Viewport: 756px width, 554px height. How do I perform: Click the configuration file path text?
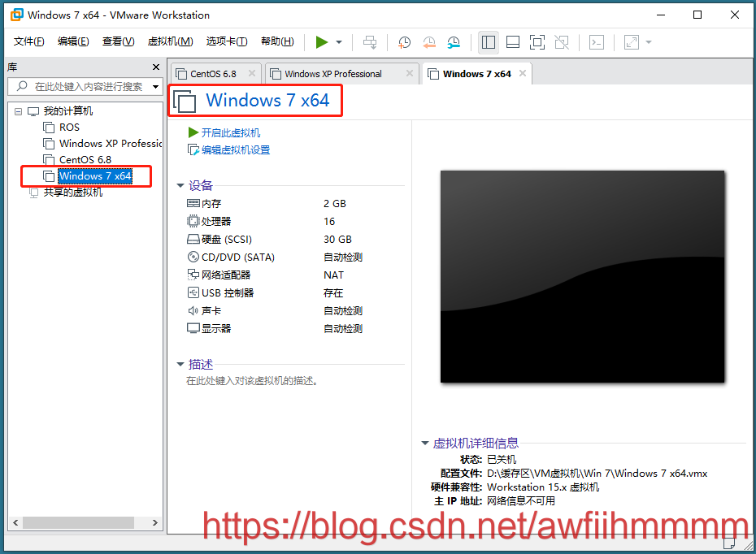click(597, 474)
